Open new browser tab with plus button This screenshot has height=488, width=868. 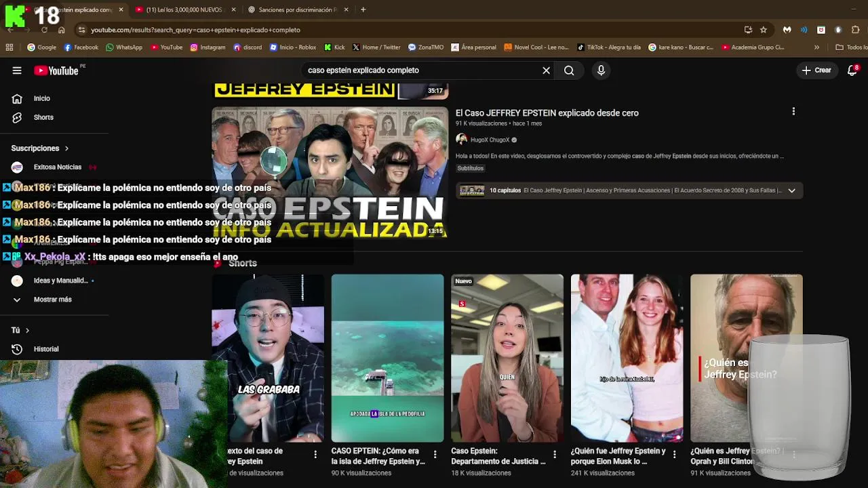click(x=363, y=9)
